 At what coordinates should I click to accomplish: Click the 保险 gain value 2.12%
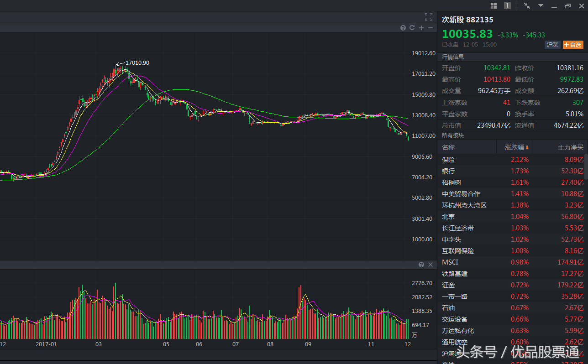tap(520, 160)
